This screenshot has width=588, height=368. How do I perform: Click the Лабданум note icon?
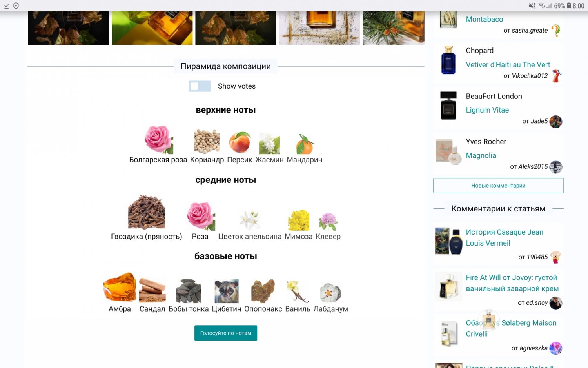coord(330,293)
